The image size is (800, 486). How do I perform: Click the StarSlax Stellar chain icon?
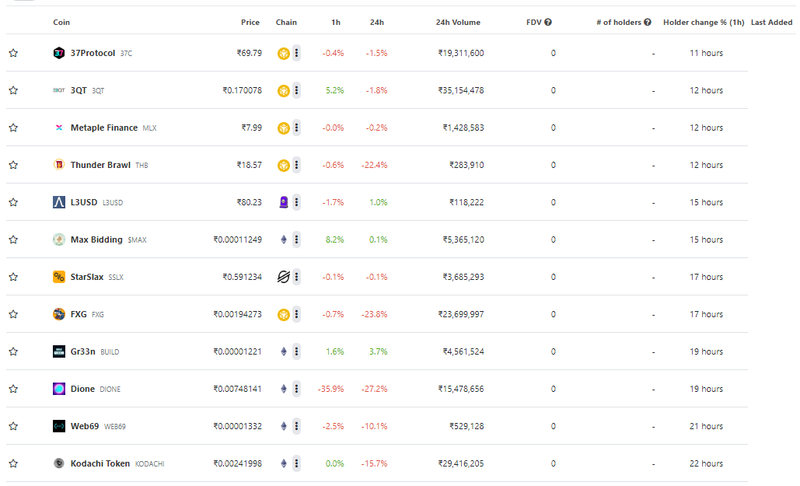(284, 277)
